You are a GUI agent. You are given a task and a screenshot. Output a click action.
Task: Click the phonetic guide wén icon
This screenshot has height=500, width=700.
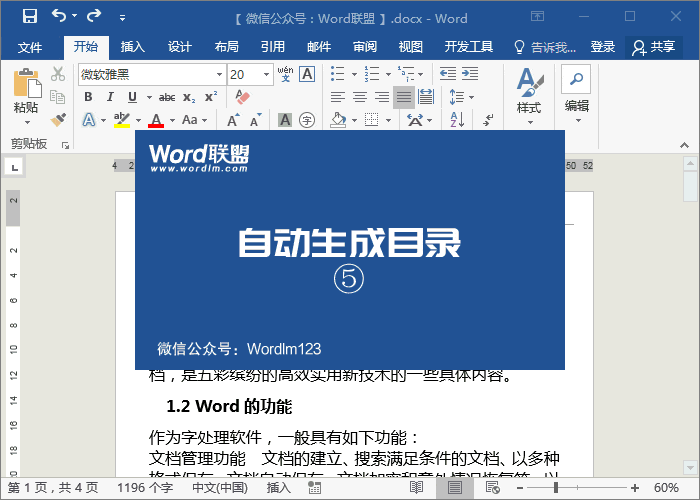click(x=285, y=74)
